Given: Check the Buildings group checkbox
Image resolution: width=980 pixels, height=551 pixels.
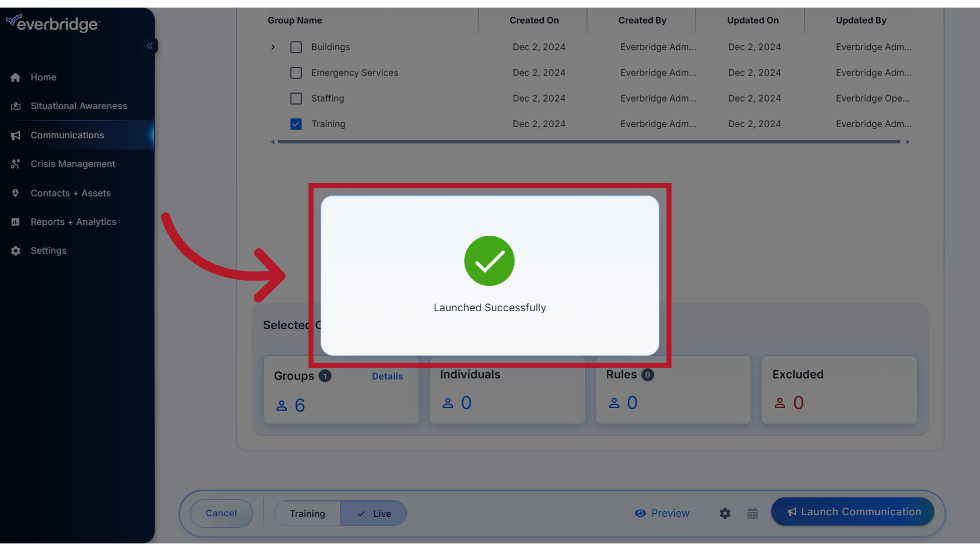Looking at the screenshot, I should pyautogui.click(x=296, y=47).
